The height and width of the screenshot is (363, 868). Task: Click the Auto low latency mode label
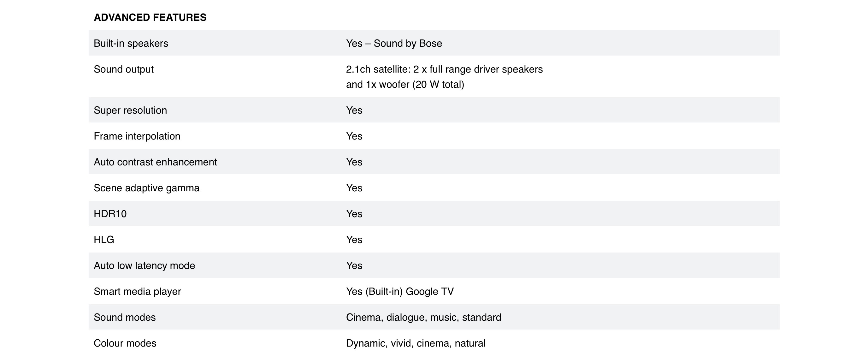point(144,265)
